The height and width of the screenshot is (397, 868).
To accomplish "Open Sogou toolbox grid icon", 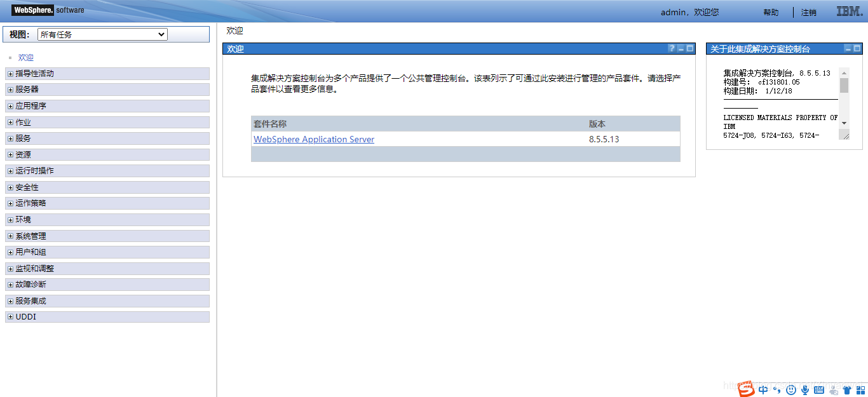I will click(x=860, y=390).
